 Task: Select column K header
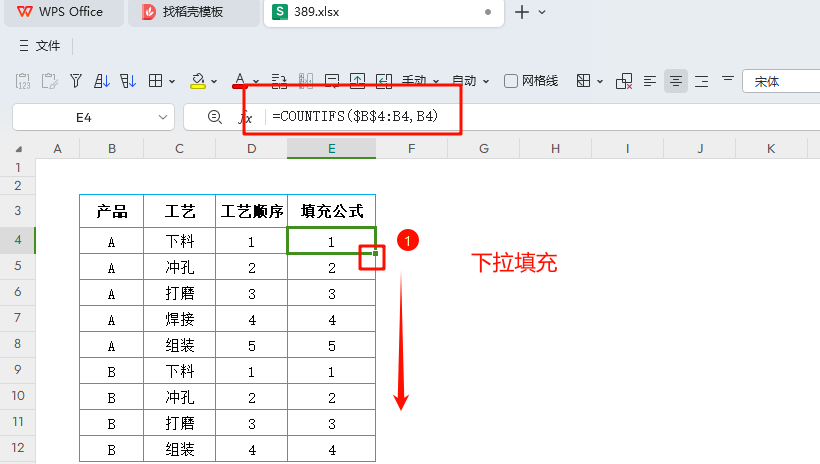771,149
